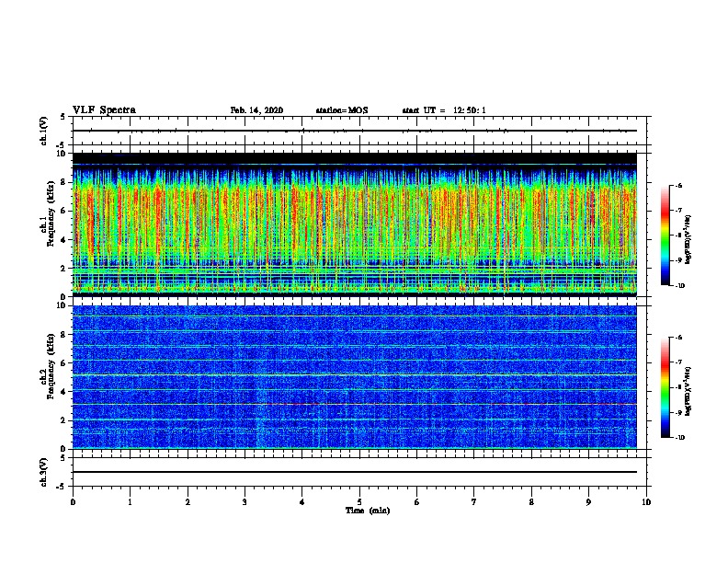Click the time axis tick label "8"
The width and height of the screenshot is (728, 563).
[531, 502]
